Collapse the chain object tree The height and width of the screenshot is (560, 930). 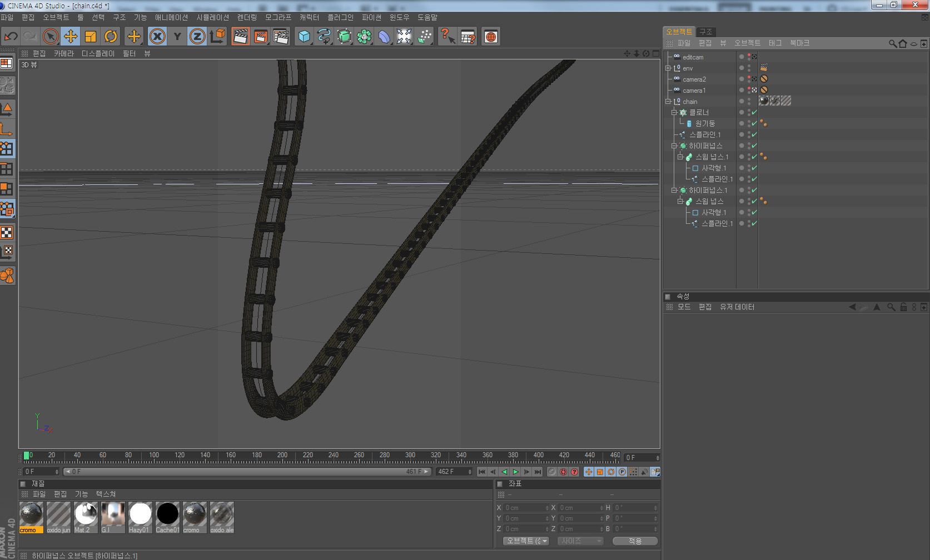tap(668, 101)
